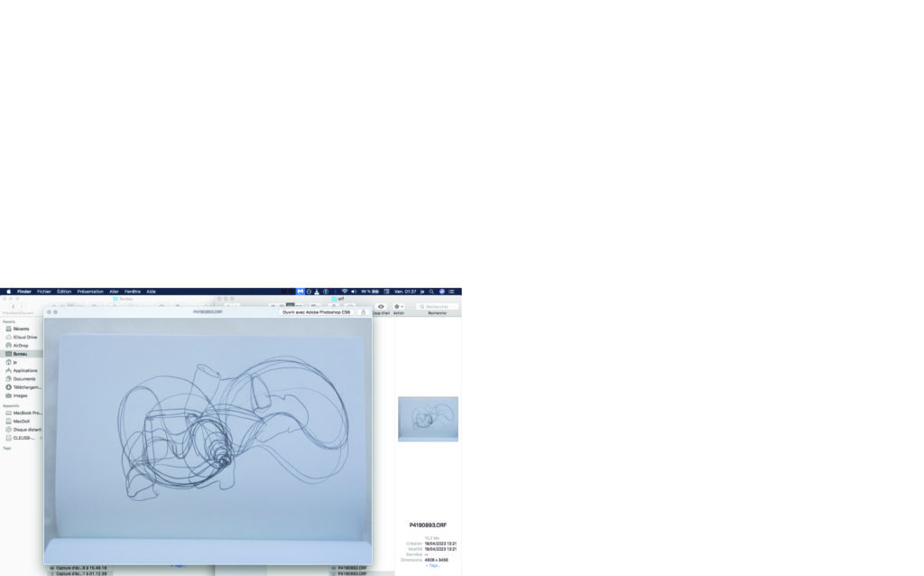This screenshot has width=924, height=576.
Task: Select Images folder in sidebar
Action: [x=20, y=395]
